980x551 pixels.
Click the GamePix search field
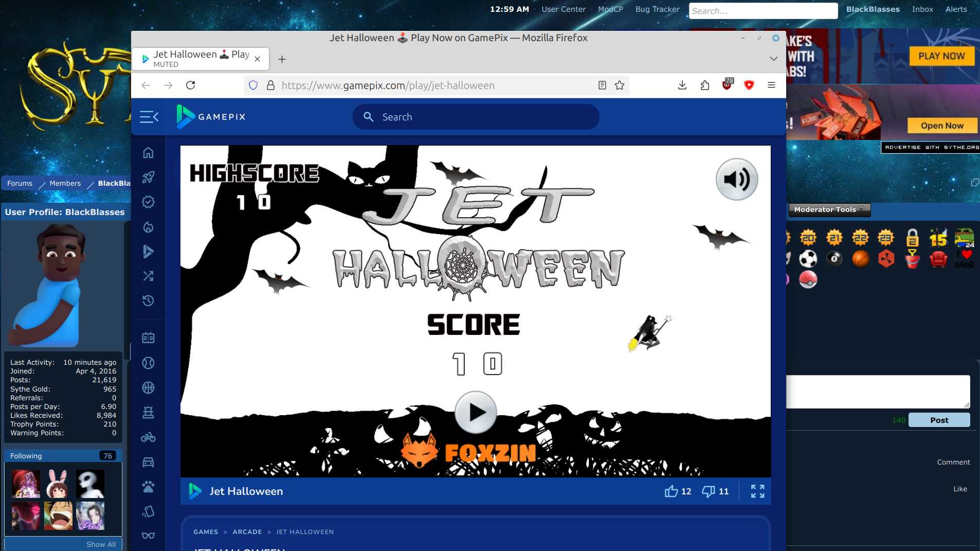pyautogui.click(x=476, y=117)
